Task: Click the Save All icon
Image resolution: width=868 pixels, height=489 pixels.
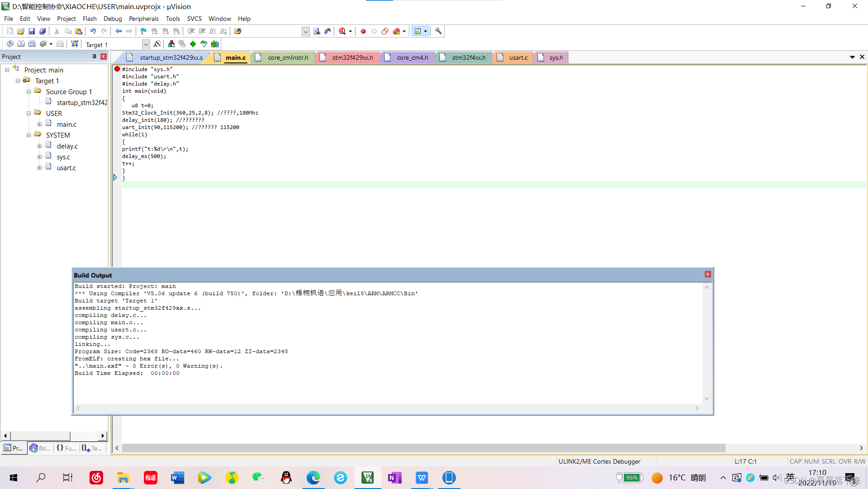Action: tap(42, 31)
